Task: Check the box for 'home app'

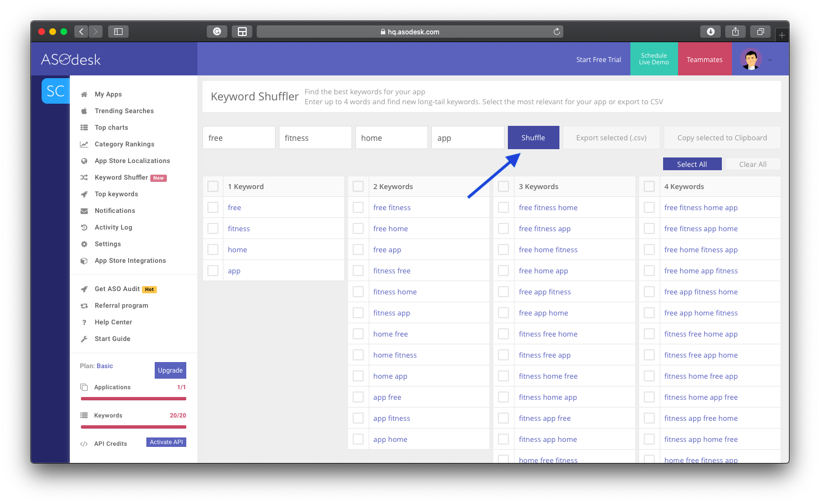Action: pos(358,376)
